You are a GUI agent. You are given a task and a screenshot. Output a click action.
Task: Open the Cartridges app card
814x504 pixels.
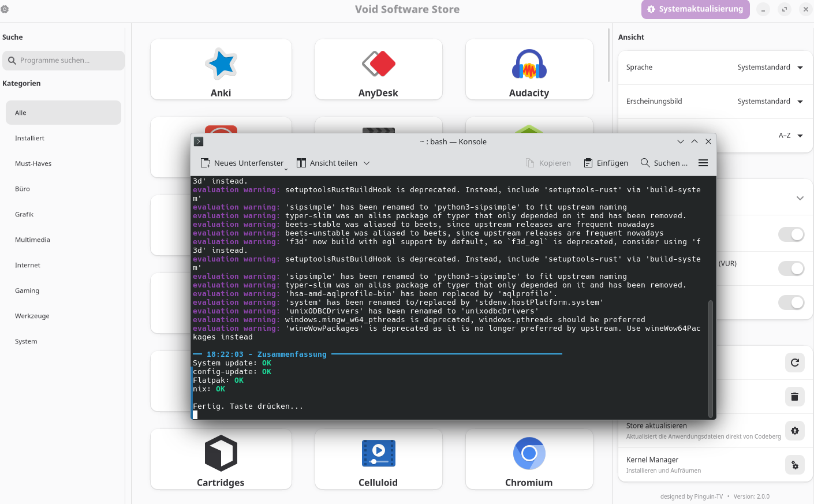coord(221,459)
